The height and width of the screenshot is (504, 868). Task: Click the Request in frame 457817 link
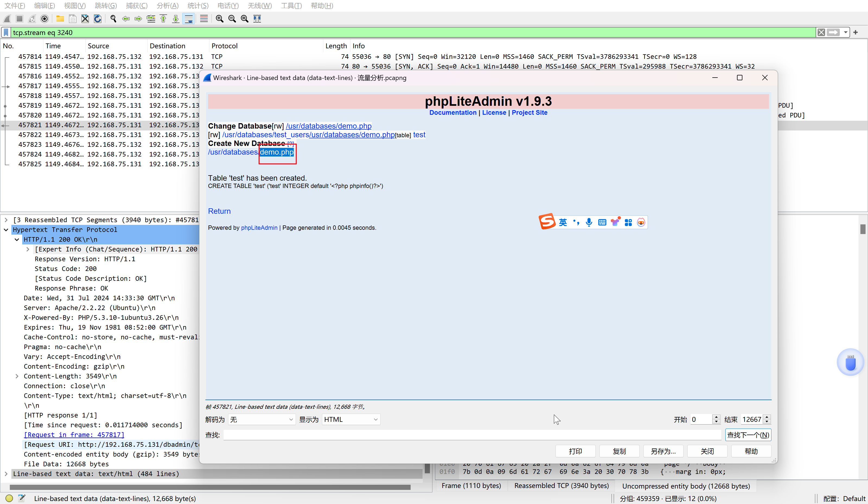(x=74, y=435)
